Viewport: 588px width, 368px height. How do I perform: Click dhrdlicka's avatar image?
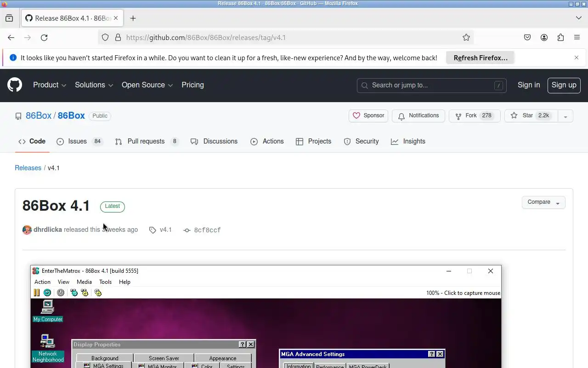(x=27, y=230)
